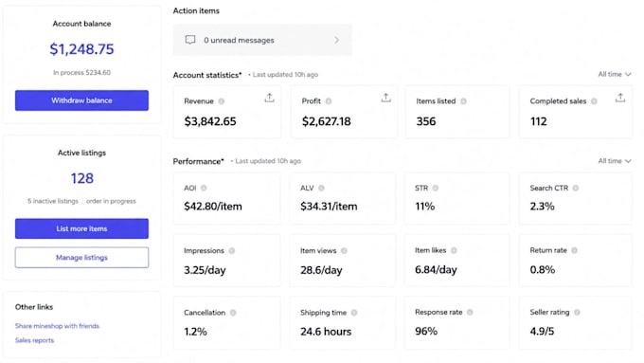Click the 0.8% return rate value
The width and height of the screenshot is (644, 363).
542,270
